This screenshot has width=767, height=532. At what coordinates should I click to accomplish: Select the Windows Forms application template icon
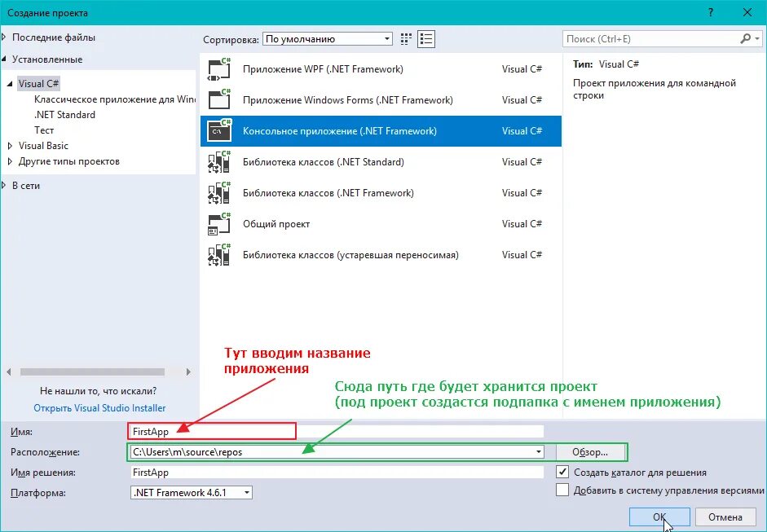click(219, 99)
